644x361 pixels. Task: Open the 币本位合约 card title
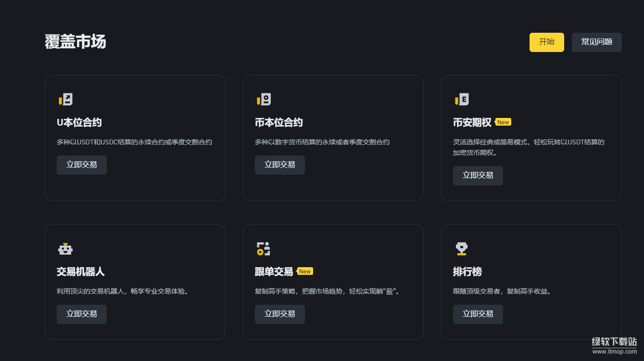(x=279, y=123)
